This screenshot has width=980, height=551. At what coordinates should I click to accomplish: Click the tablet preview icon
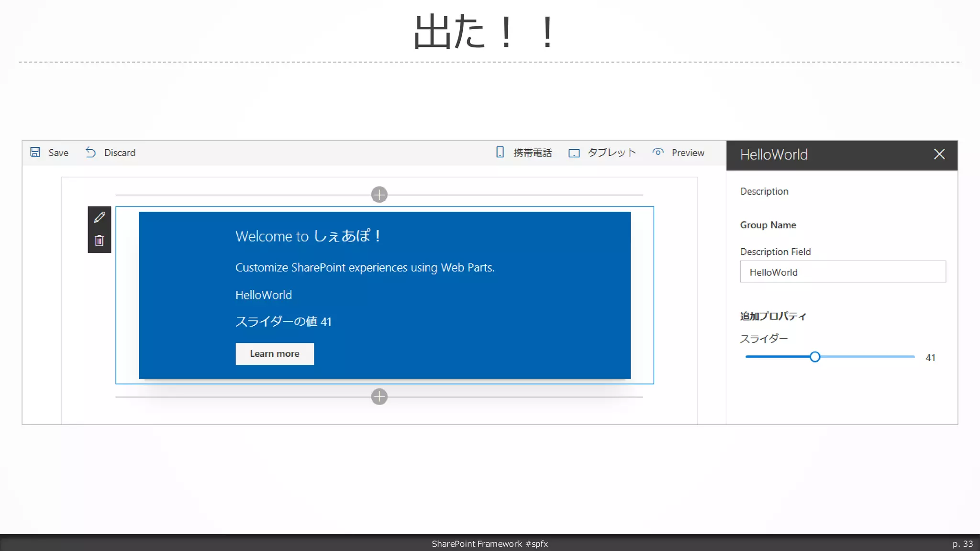[x=574, y=153]
